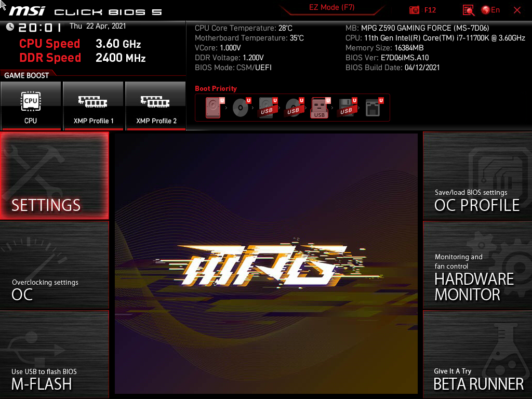Select the USB CD/DVD boot device icon
The height and width of the screenshot is (399, 532).
[295, 108]
